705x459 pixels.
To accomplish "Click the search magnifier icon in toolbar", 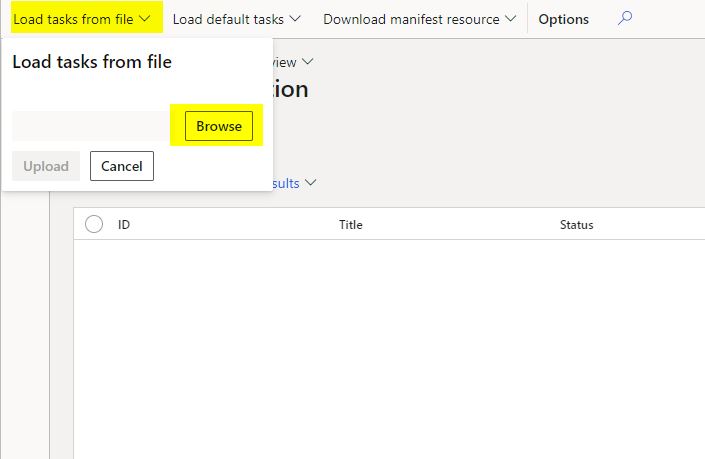I will [x=625, y=19].
